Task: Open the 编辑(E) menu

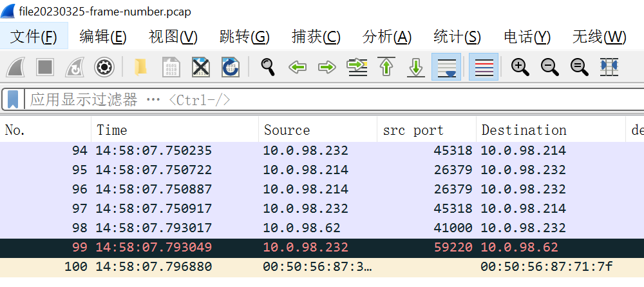Action: click(x=102, y=37)
